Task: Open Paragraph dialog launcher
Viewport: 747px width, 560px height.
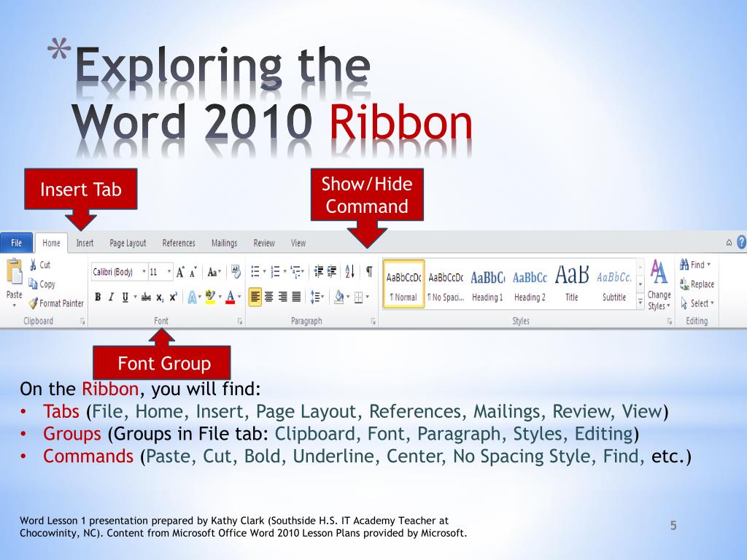Action: pyautogui.click(x=373, y=322)
